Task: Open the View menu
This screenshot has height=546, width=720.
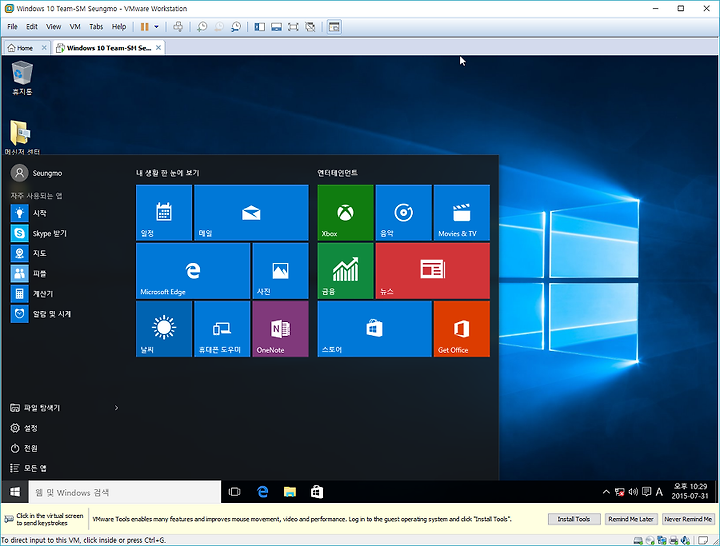Action: [x=53, y=27]
